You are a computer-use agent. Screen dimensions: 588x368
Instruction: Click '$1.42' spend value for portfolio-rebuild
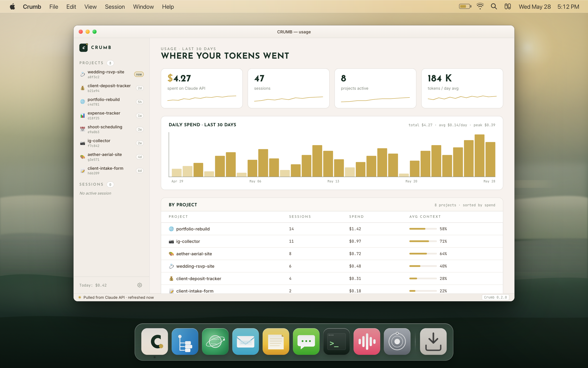coord(355,229)
